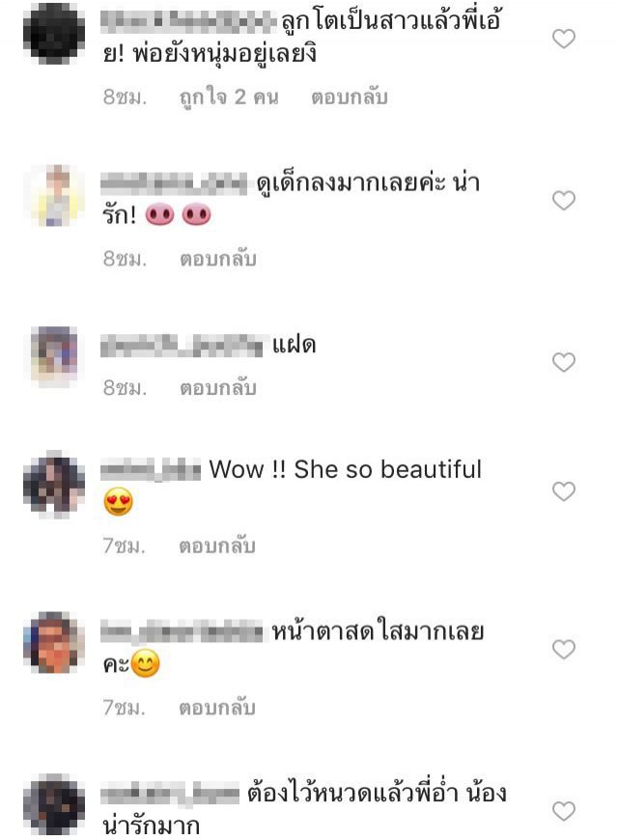Reply to the pig-nose emoji comment
This screenshot has height=840, width=618.
pos(217,260)
